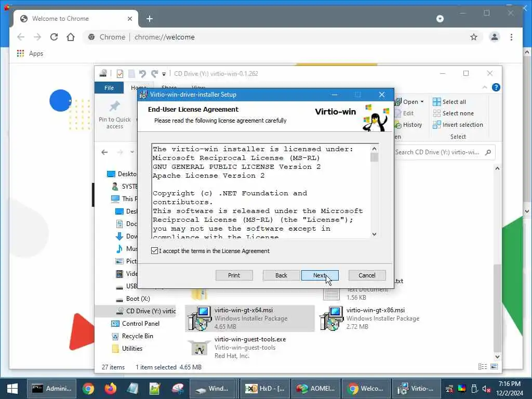Click the undo icon in Explorer quick toolbar

[142, 74]
